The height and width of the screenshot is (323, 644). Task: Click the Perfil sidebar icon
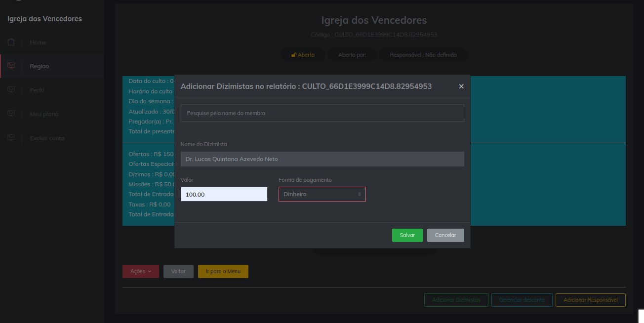(11, 90)
